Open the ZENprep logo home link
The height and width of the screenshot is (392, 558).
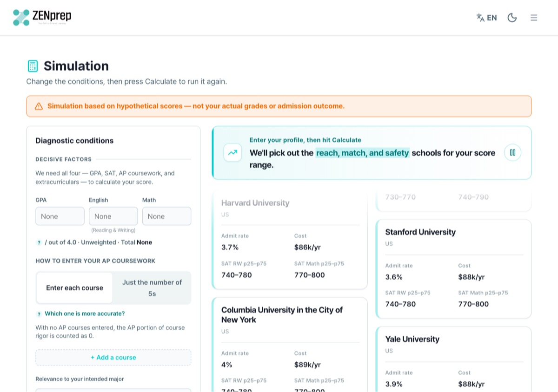coord(42,18)
